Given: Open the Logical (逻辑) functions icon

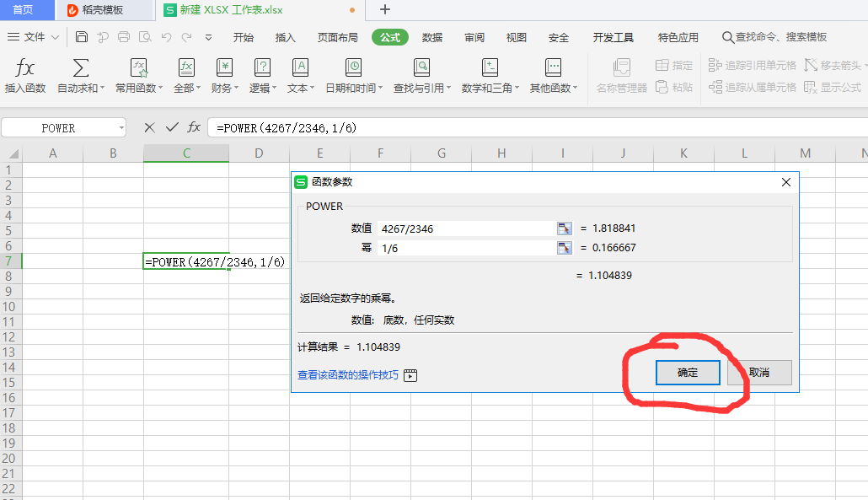Looking at the screenshot, I should click(x=263, y=68).
